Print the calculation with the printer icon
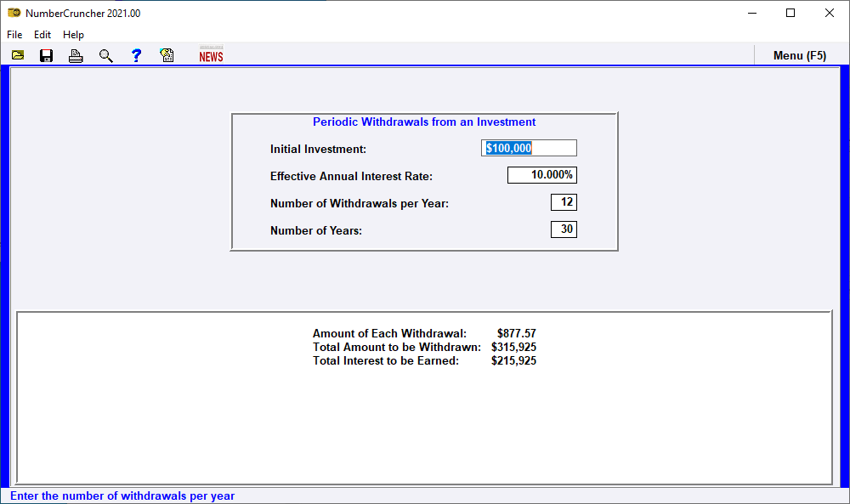The image size is (850, 504). [x=76, y=55]
